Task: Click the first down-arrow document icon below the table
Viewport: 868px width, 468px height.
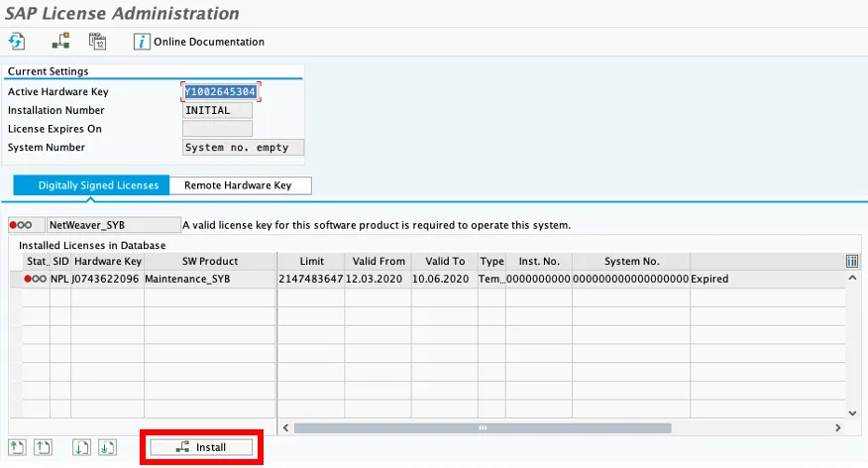Action: pyautogui.click(x=82, y=447)
